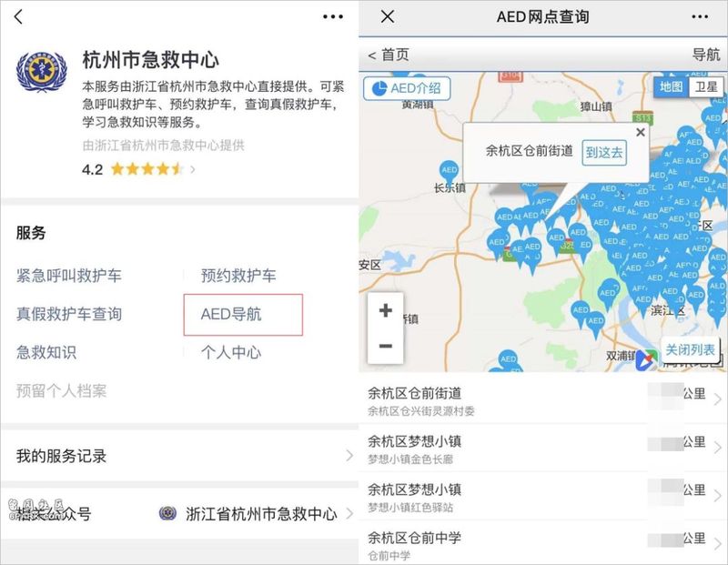The height and width of the screenshot is (565, 728).
Task: Tap chevron on 余杭区仓兴街灵源村委 row
Action: 718,399
